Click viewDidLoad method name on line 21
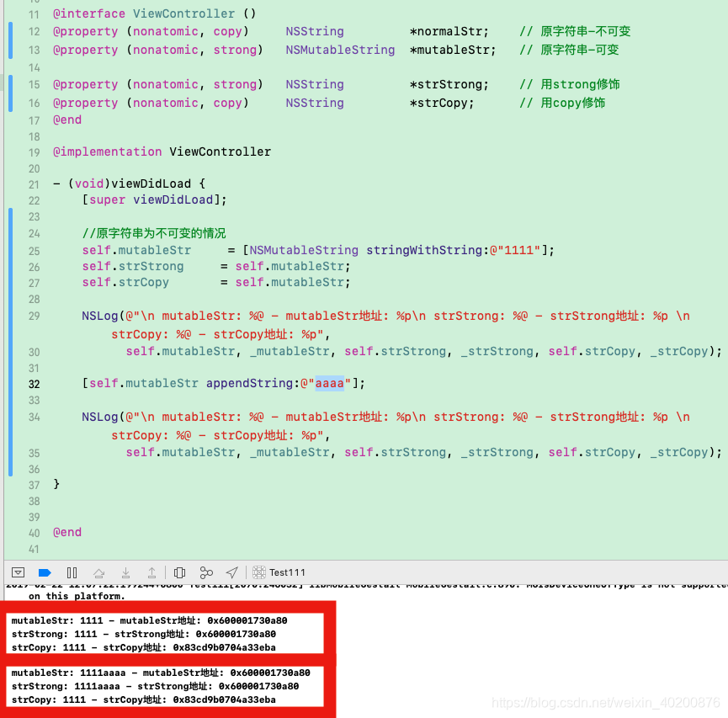728x718 pixels. click(x=151, y=183)
